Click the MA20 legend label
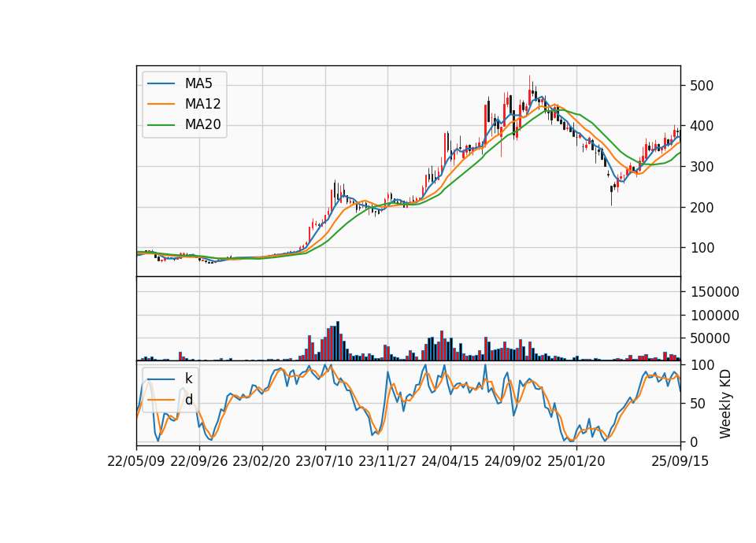This screenshot has height=543, width=756. (x=202, y=125)
